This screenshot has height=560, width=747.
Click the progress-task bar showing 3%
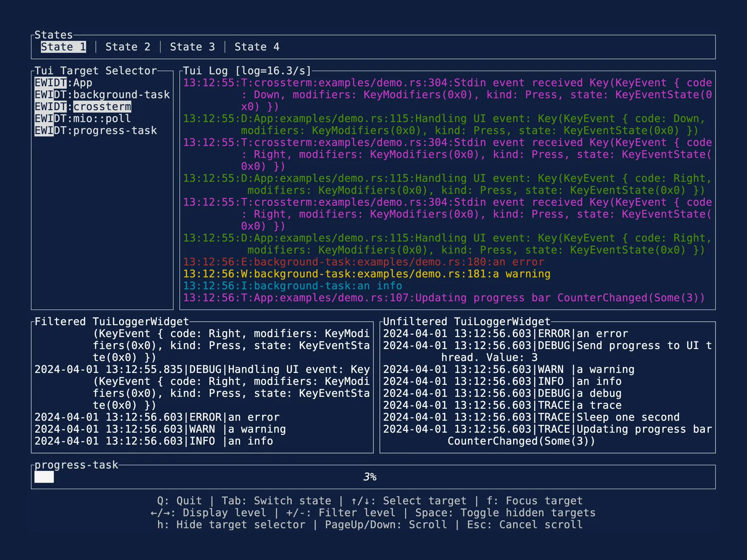(x=370, y=477)
